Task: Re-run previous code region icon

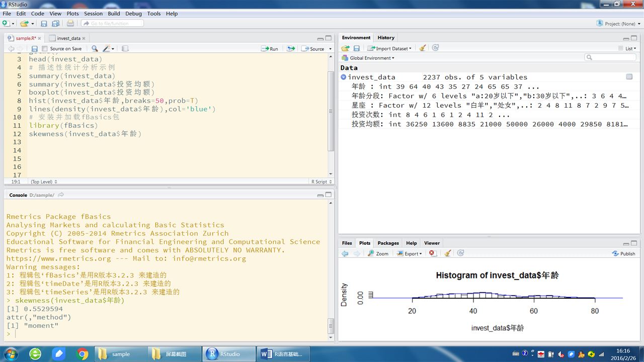Action: 291,49
